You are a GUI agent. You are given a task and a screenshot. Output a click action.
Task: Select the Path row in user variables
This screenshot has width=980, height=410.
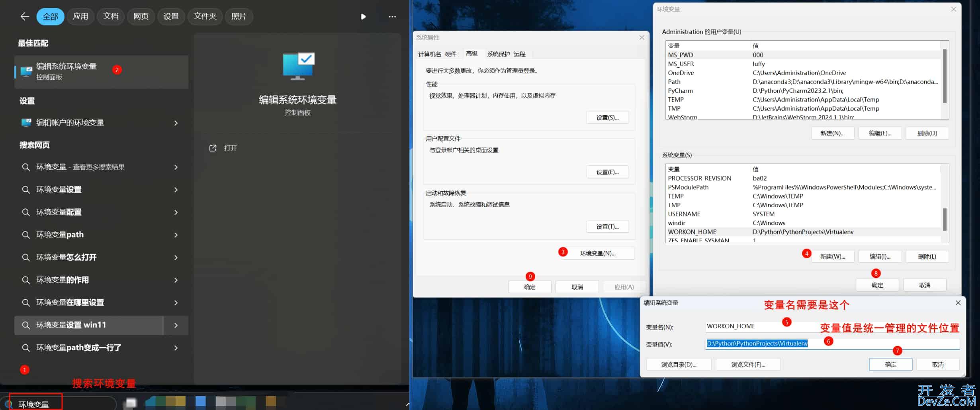(x=803, y=82)
